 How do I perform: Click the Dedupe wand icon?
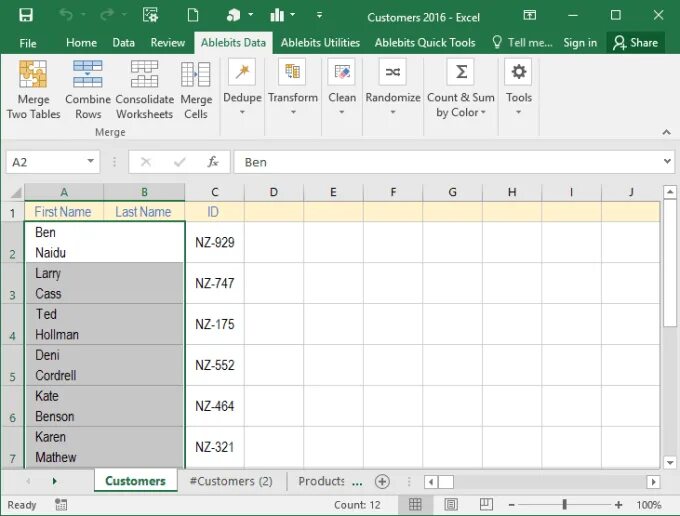point(242,72)
